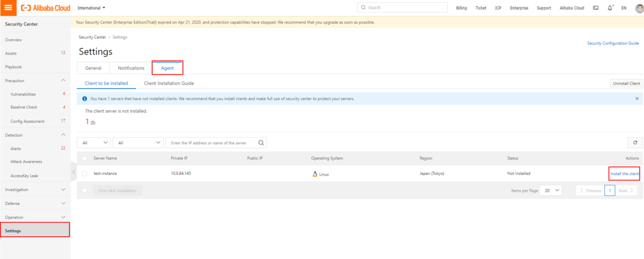Open the Cloud Shell terminal icon
This screenshot has width=644, height=259.
596,8
